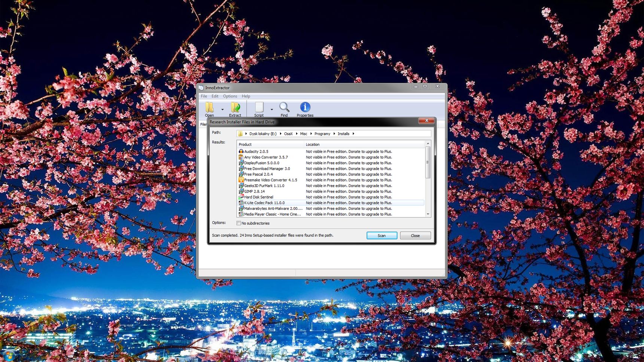The image size is (644, 362).
Task: Click the Geeks3D FurMark 1.11.0 icon
Action: pyautogui.click(x=241, y=185)
